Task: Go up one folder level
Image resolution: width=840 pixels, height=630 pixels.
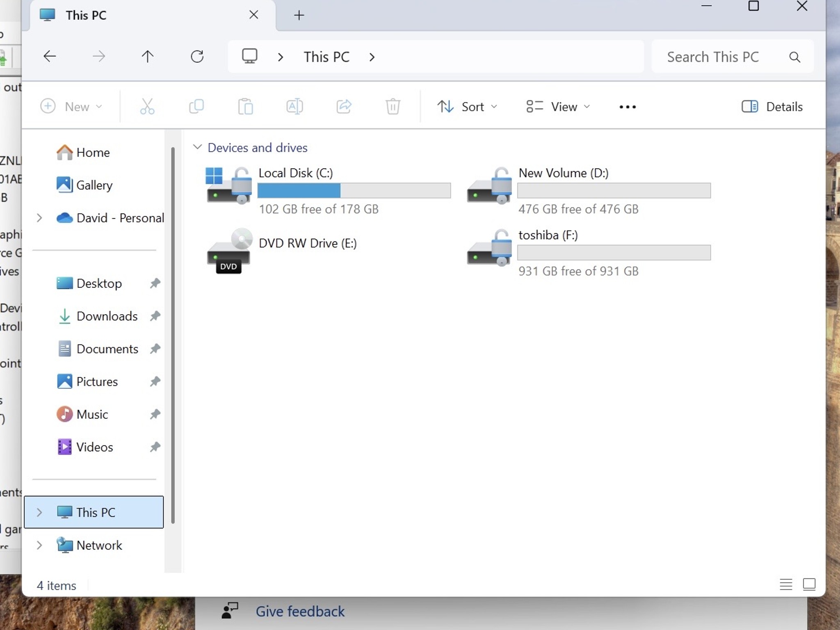Action: [x=148, y=57]
